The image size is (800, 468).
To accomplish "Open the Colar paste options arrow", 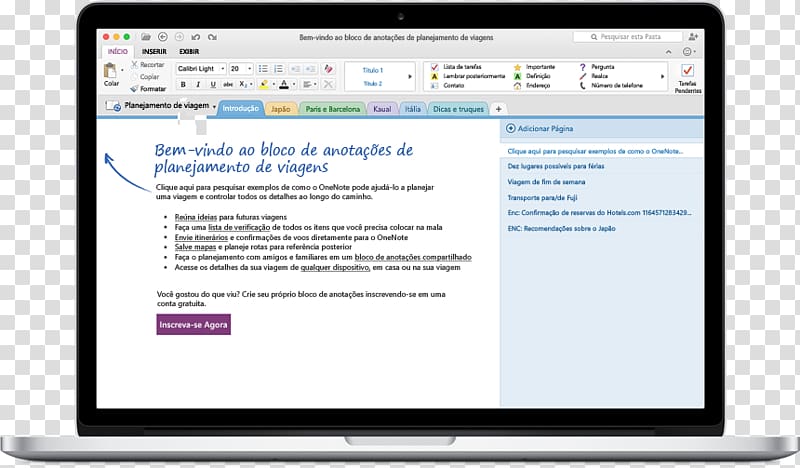I will point(122,70).
